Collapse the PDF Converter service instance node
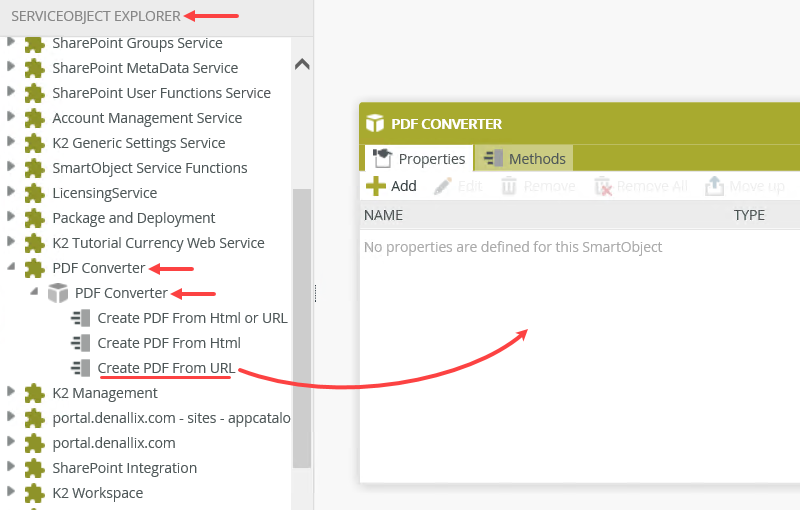 [11, 266]
